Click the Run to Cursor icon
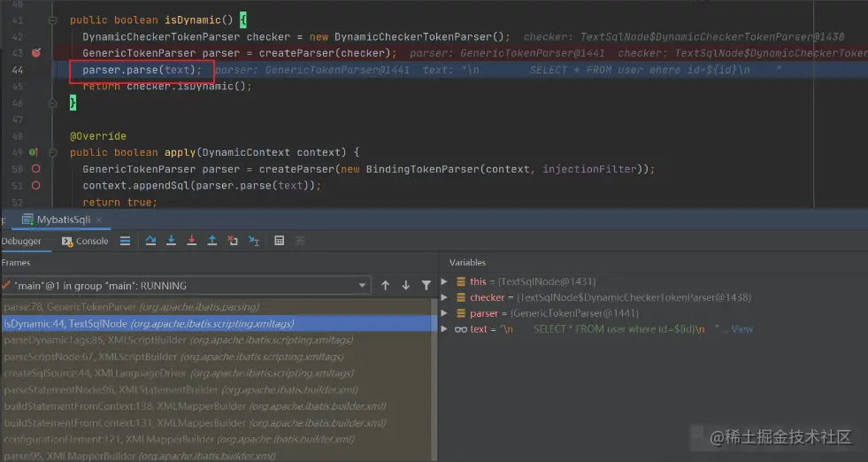 click(x=254, y=241)
